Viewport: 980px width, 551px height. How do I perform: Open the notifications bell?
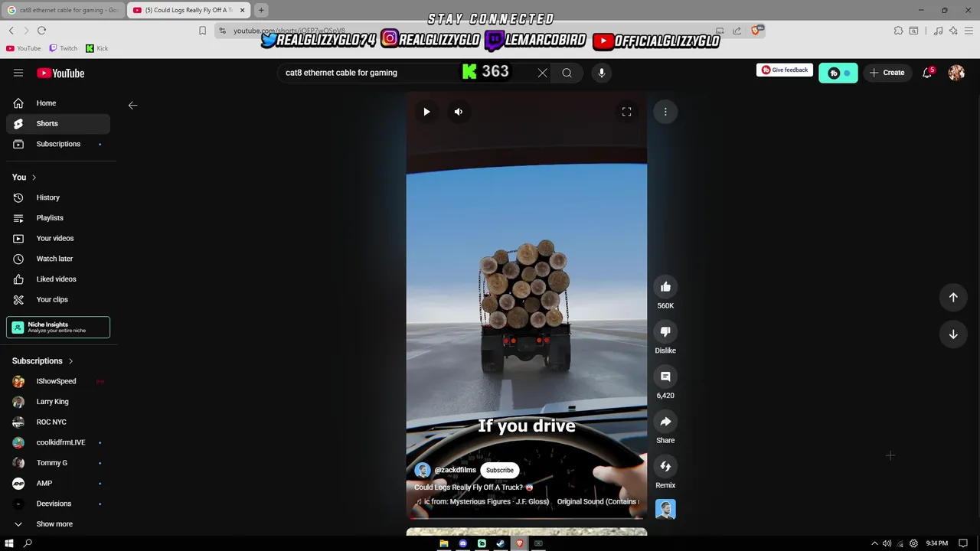click(927, 73)
